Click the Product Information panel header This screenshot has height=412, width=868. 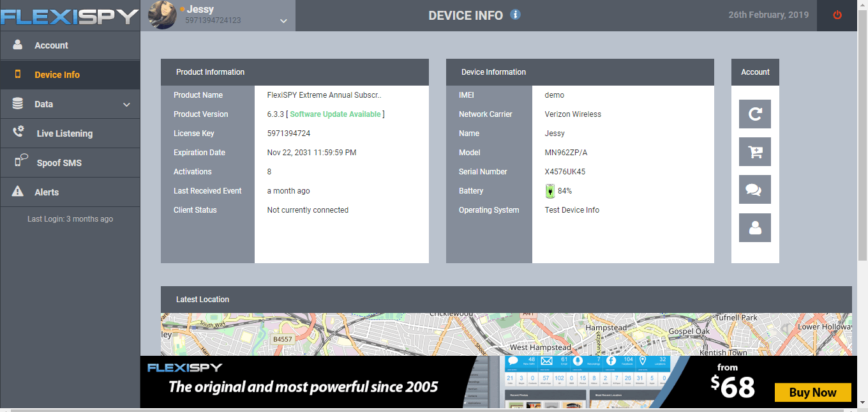(295, 72)
